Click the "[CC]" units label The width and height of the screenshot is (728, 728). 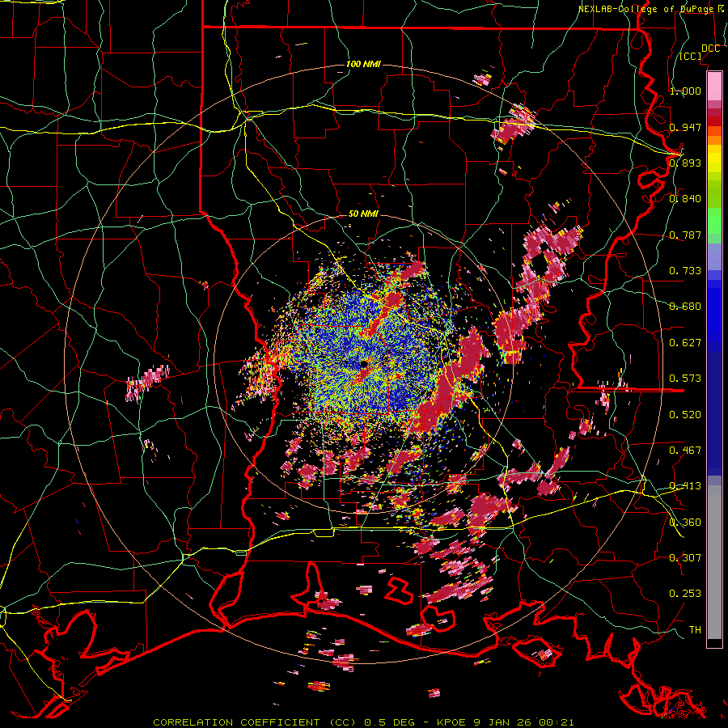(691, 56)
